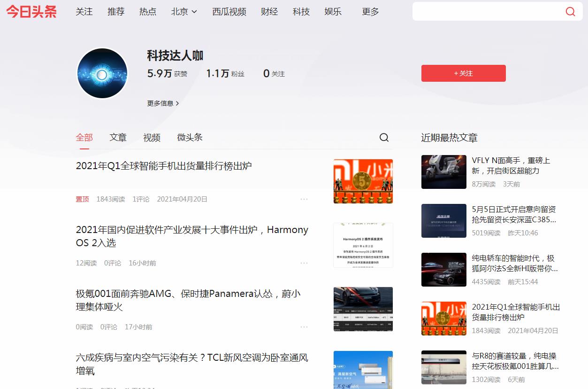This screenshot has width=588, height=389.
Task: Open article 2021年Q1全球智能手机出货量排行榜出炉 in feed
Action: (164, 166)
